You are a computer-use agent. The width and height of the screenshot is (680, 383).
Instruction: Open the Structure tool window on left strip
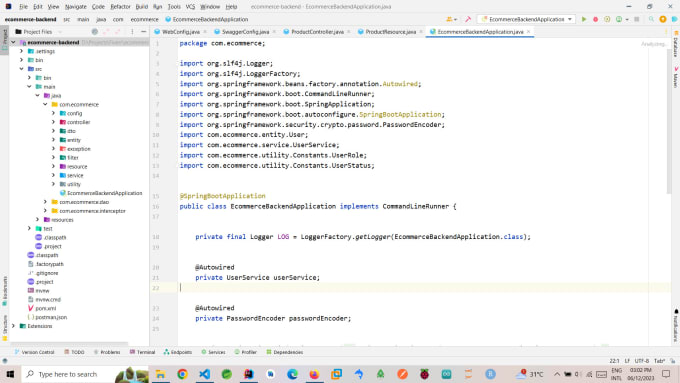pos(5,327)
